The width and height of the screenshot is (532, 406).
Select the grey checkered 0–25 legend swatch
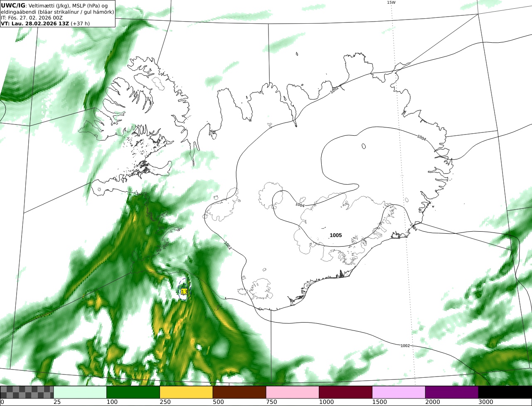27,392
